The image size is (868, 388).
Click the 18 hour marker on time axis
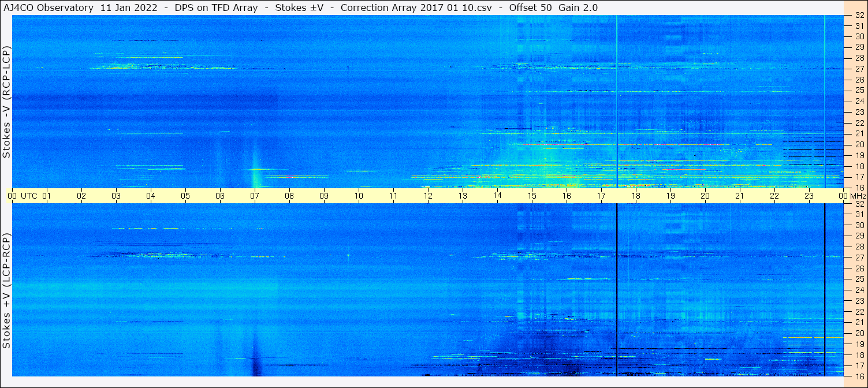pyautogui.click(x=636, y=196)
